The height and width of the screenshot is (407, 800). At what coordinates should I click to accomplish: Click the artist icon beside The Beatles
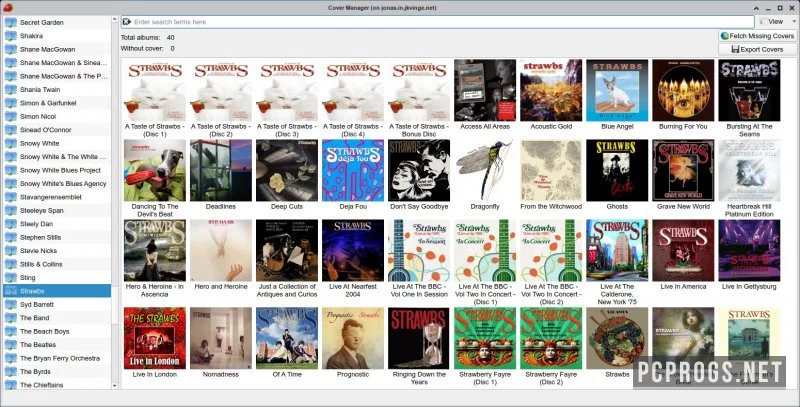pos(11,345)
